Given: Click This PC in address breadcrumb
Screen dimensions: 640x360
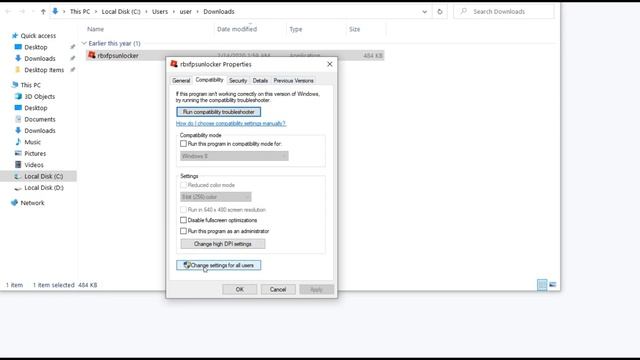Looking at the screenshot, I should pyautogui.click(x=80, y=11).
